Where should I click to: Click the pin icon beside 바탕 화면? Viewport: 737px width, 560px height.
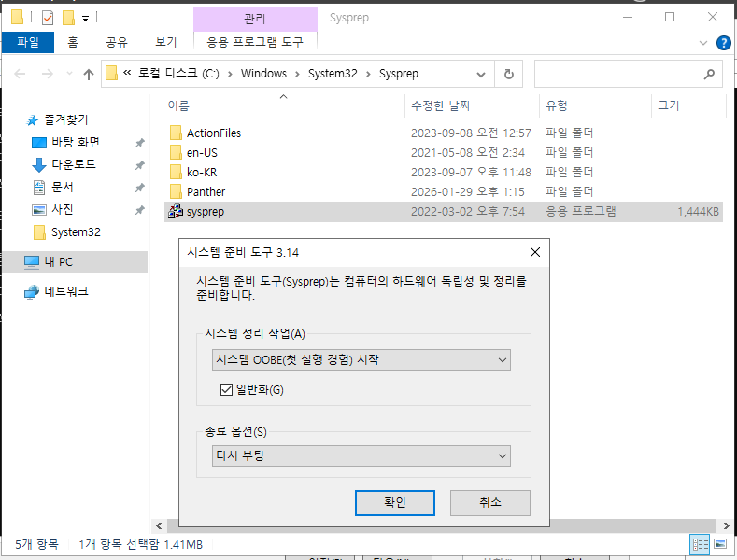[139, 143]
